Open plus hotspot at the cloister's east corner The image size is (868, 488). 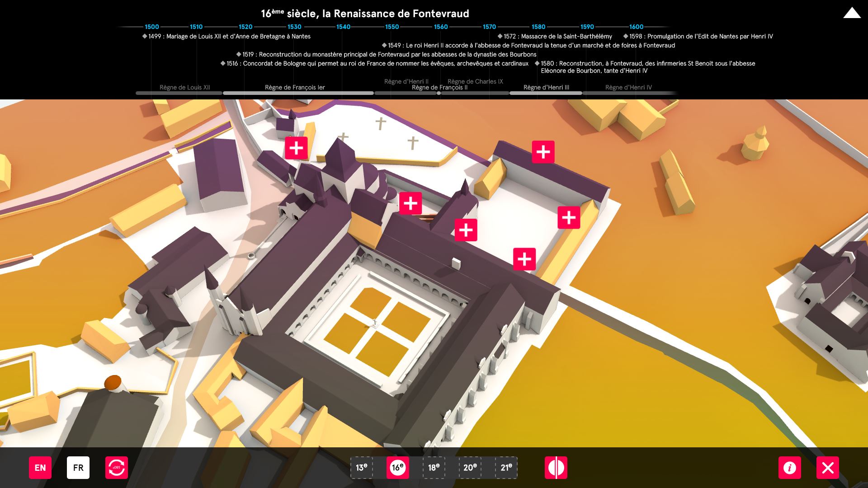[x=524, y=259]
